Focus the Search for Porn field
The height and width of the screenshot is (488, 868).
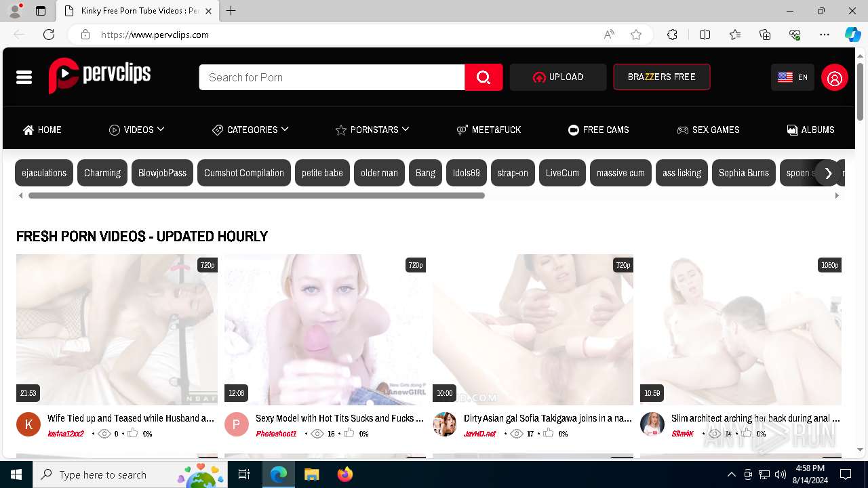coord(332,77)
